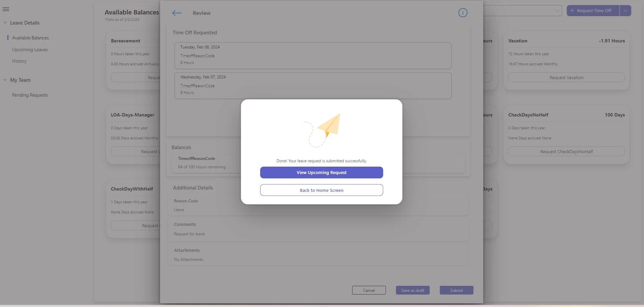
Task: Select the Feb 06 time off entry card
Action: [313, 55]
